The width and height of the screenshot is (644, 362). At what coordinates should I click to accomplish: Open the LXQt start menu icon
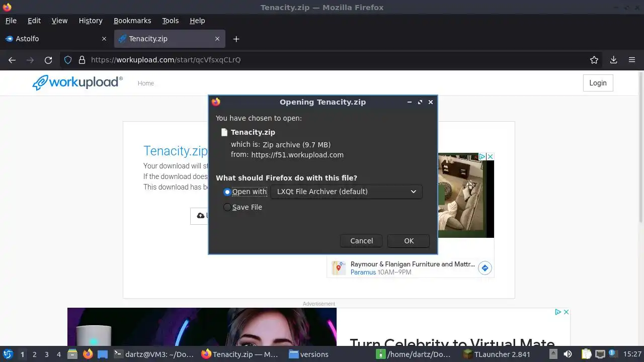click(8, 354)
